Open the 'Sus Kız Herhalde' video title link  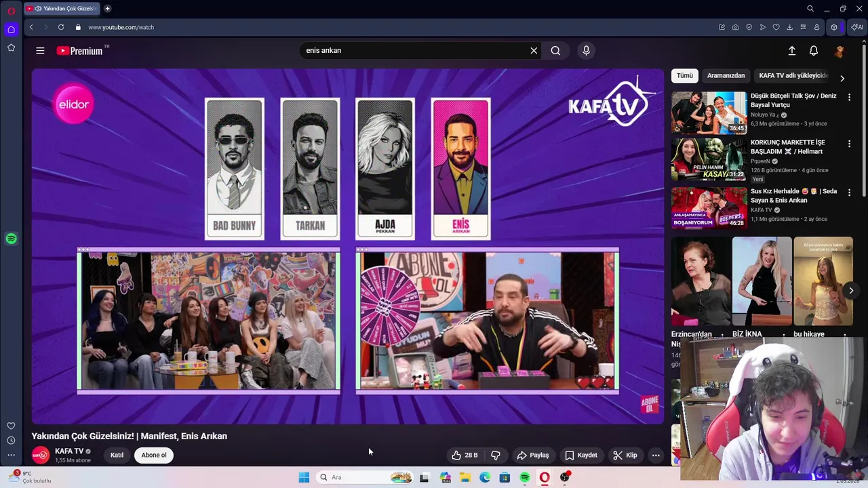click(794, 196)
